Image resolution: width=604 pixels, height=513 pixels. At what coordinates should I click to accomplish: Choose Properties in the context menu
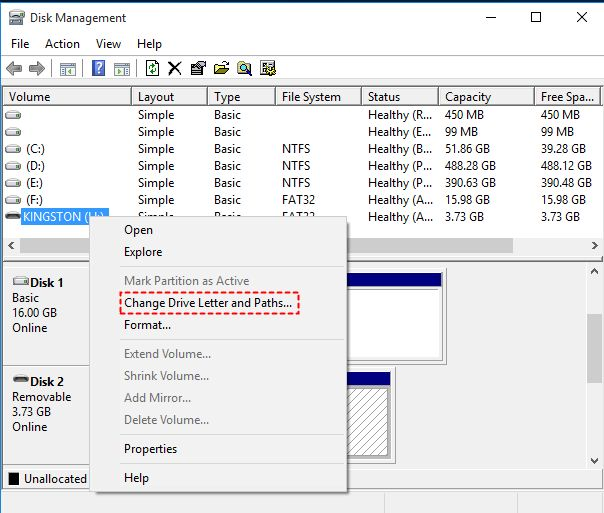[x=150, y=449]
